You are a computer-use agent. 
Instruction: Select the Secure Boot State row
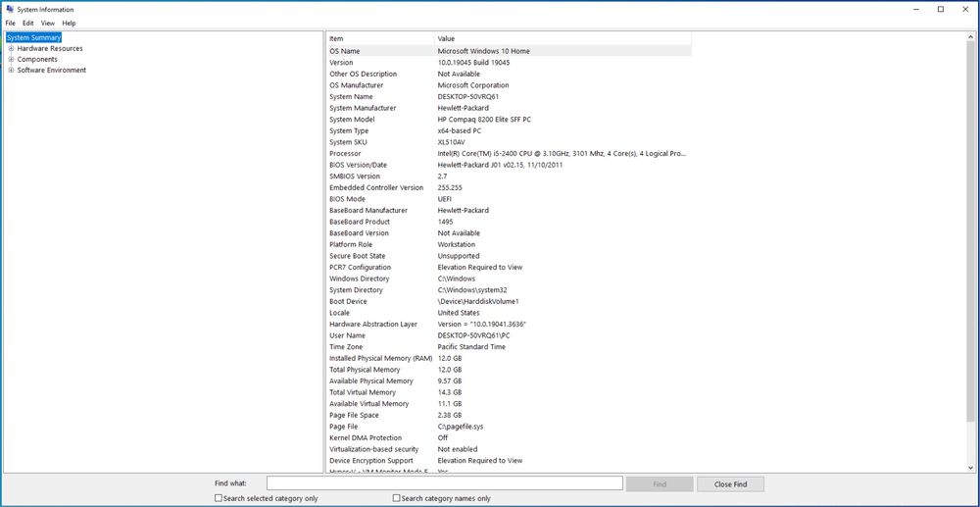tap(509, 256)
